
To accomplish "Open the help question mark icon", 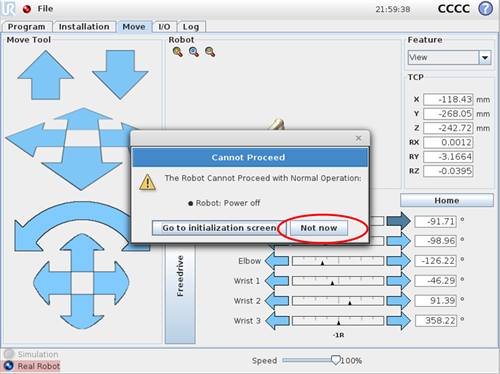I will [x=485, y=9].
